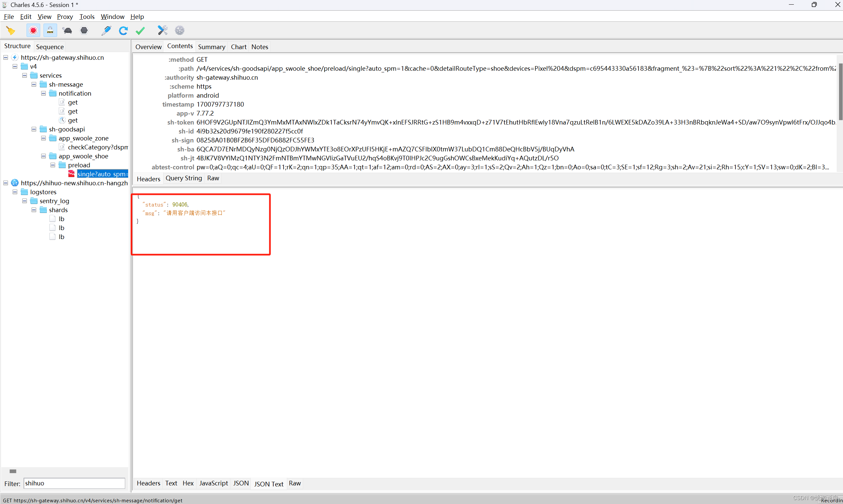Click the Filter text field

[x=74, y=483]
